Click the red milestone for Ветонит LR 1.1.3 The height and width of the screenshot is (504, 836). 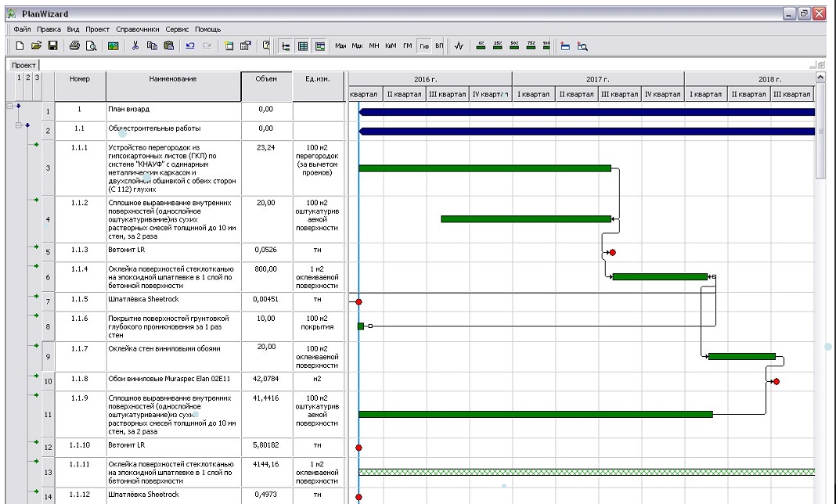[613, 252]
